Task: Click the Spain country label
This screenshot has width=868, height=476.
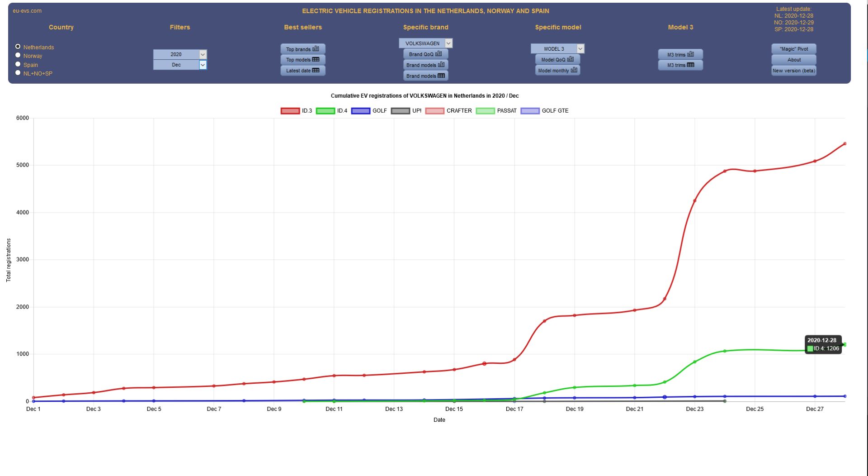Action: pos(31,65)
